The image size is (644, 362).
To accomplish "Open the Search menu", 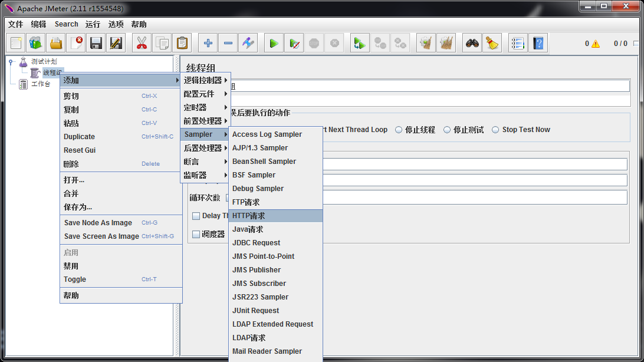I will (x=66, y=24).
